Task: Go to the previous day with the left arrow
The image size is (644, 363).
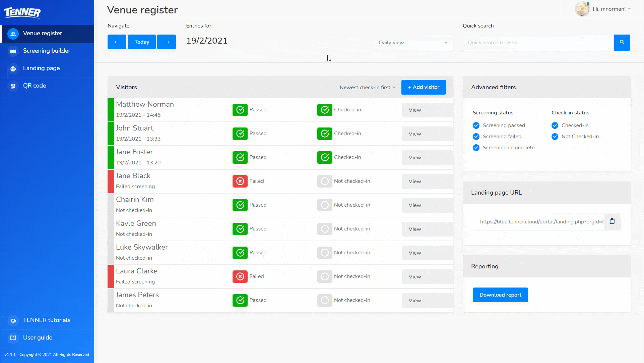Action: coord(117,42)
